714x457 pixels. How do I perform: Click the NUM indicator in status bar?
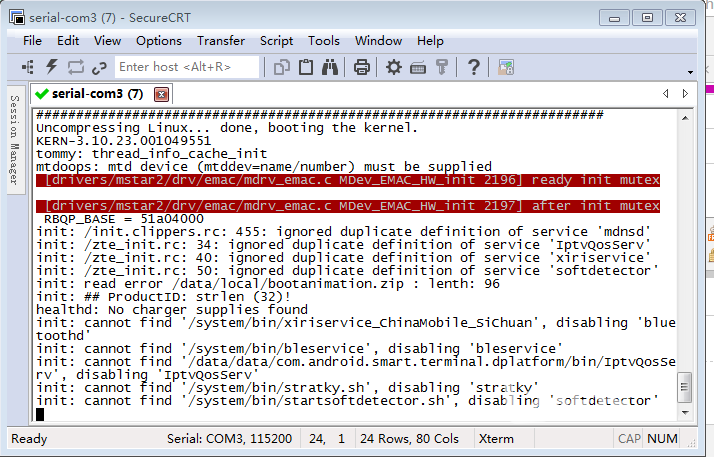(662, 439)
